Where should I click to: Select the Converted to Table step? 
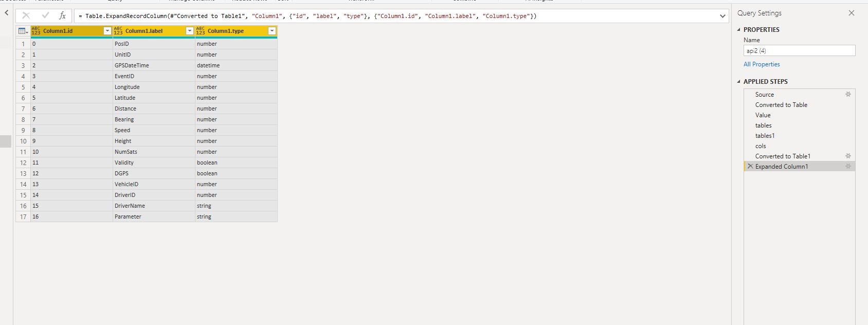pyautogui.click(x=799, y=104)
